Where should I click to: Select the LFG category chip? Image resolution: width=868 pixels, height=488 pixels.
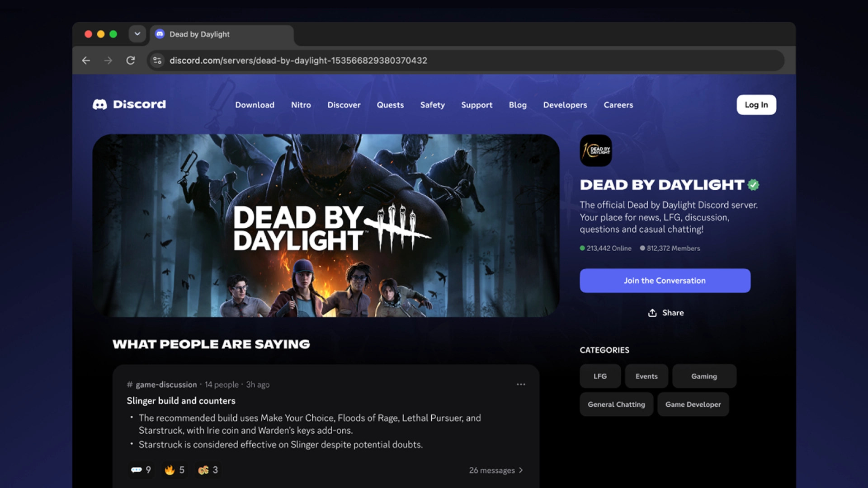(x=600, y=376)
